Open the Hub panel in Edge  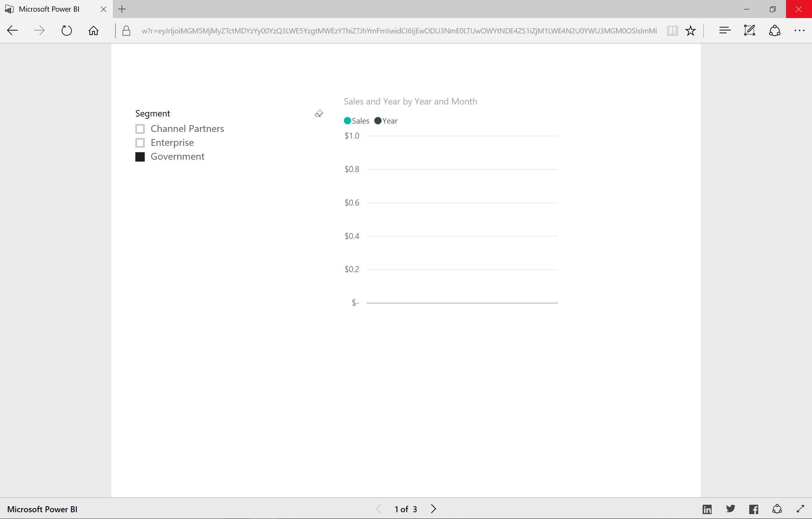tap(724, 30)
